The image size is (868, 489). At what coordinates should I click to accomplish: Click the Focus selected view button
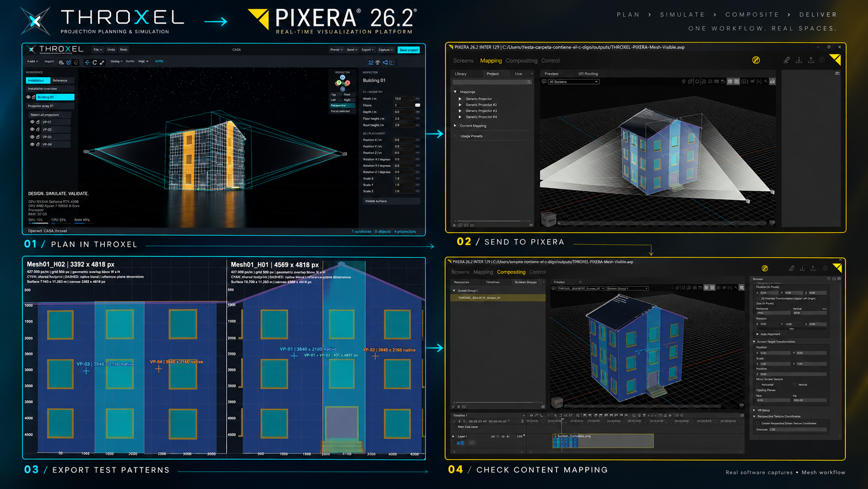tap(343, 111)
